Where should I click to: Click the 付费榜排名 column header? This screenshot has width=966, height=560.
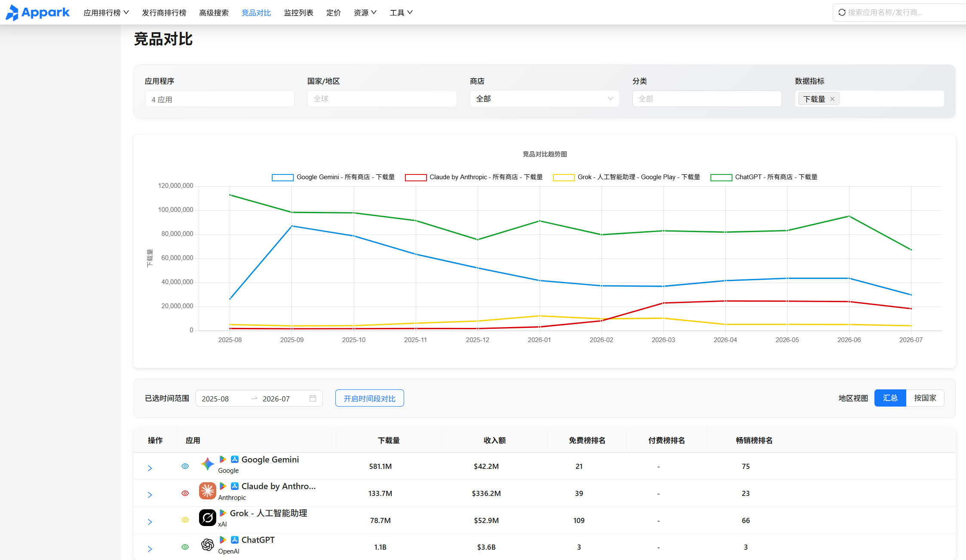tap(666, 441)
